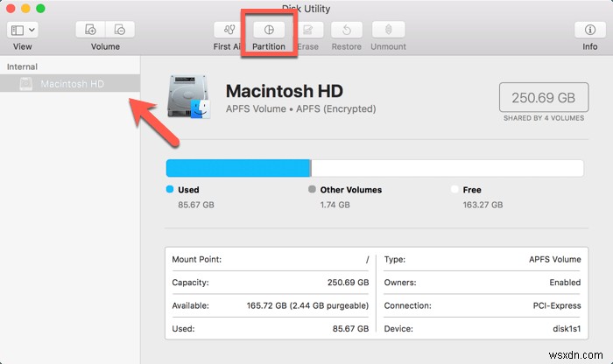The image size is (613, 364).
Task: Click the Macintosh HD disk icon in the sidebar
Action: tap(25, 84)
